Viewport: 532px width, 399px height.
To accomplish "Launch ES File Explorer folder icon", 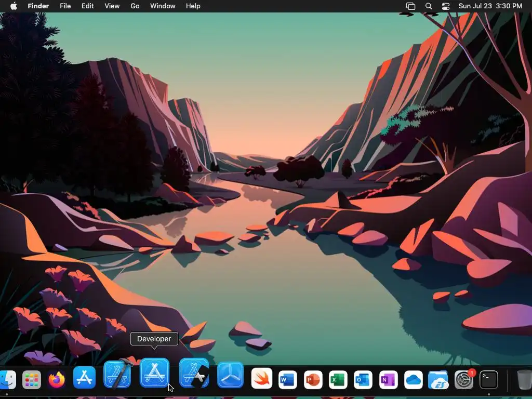I will pos(438,379).
